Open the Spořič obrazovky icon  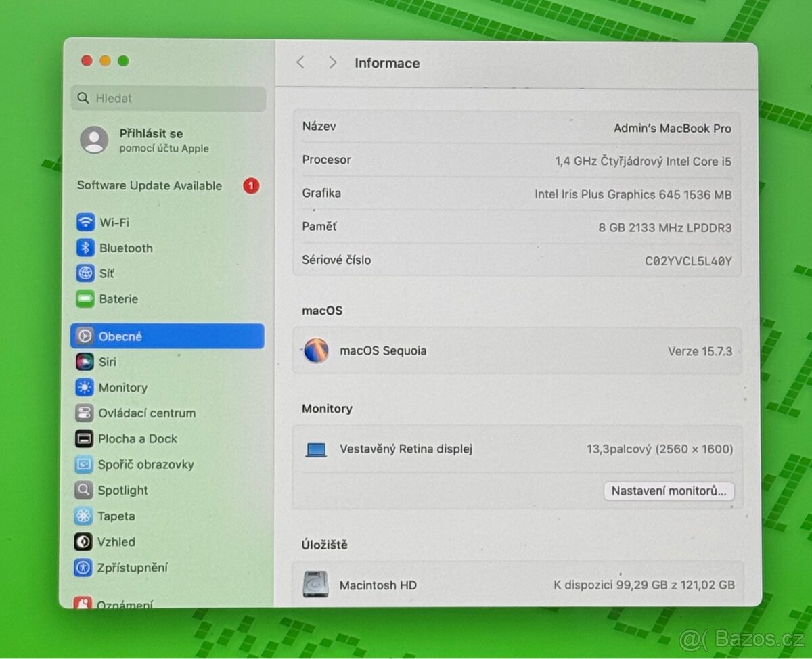(84, 465)
